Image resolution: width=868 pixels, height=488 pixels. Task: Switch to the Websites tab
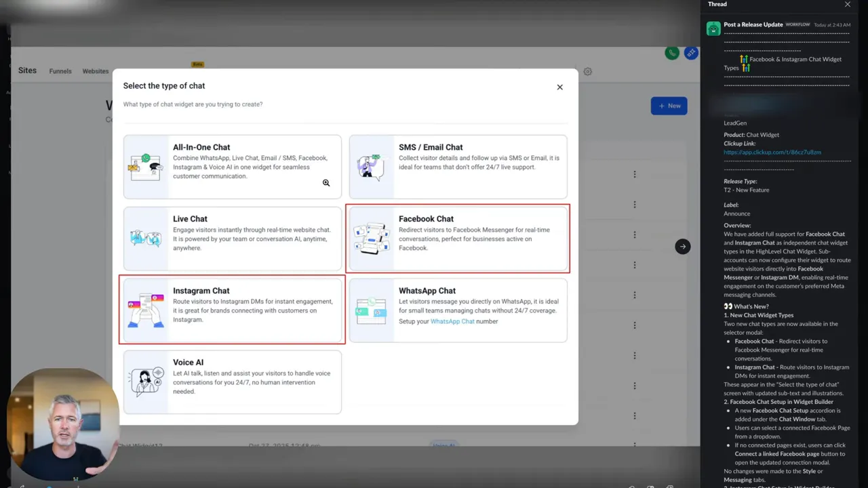(96, 71)
